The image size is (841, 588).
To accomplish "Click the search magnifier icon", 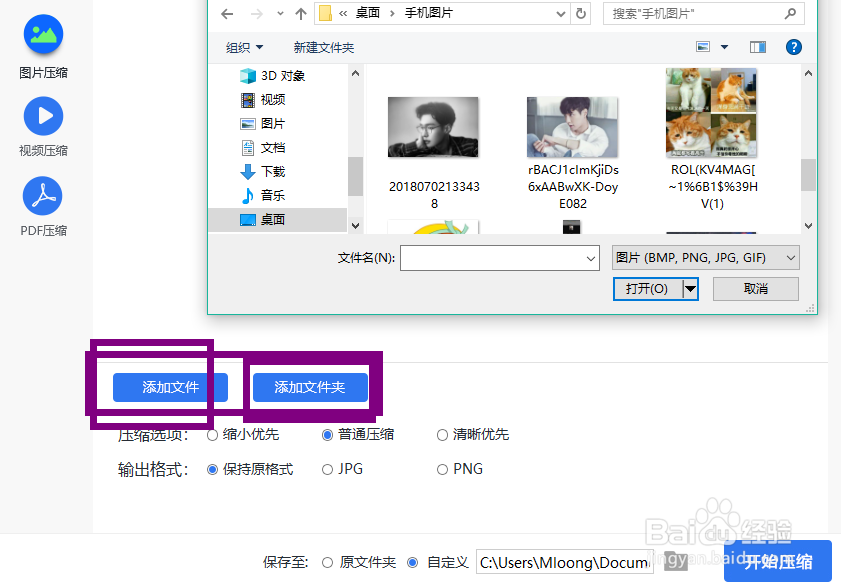I will click(790, 13).
